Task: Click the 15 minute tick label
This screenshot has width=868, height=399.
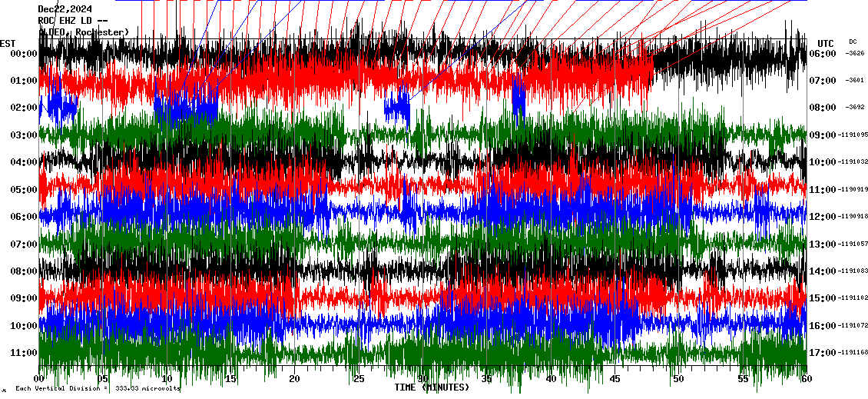Action: point(231,379)
